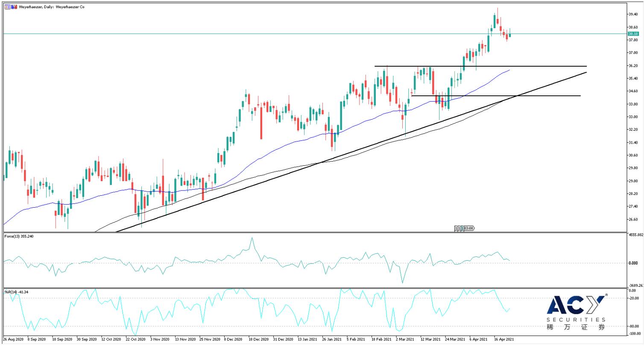The height and width of the screenshot is (347, 644).
Task: Click the 4555.882 Force scale value
Action: [x=635, y=235]
